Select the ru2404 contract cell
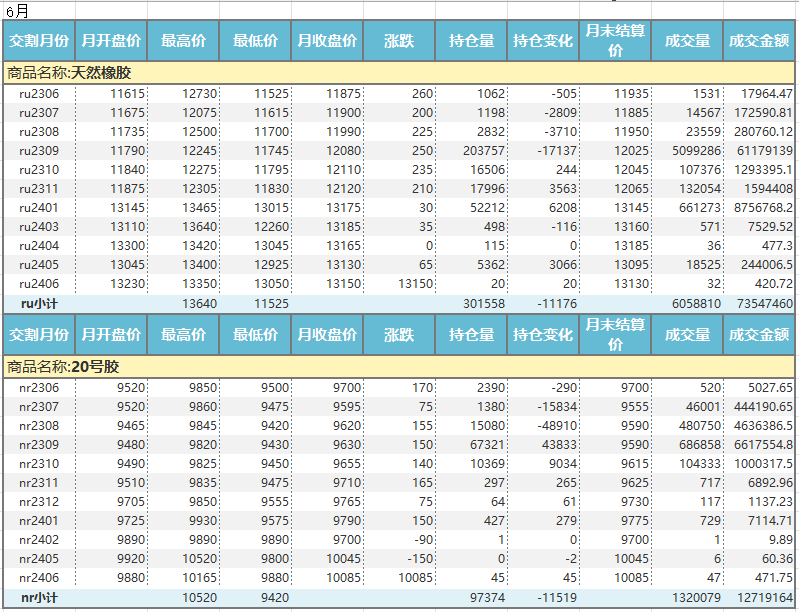799x612 pixels. 39,246
